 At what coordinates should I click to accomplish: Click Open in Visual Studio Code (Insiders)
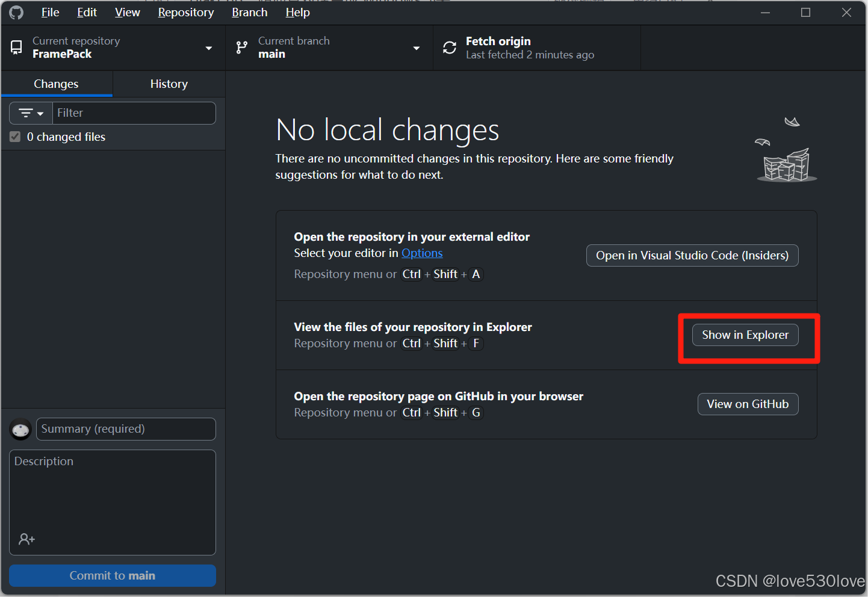(692, 255)
